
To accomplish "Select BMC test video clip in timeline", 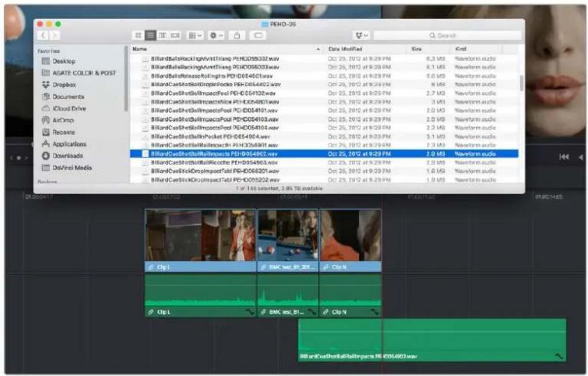I will [x=288, y=240].
